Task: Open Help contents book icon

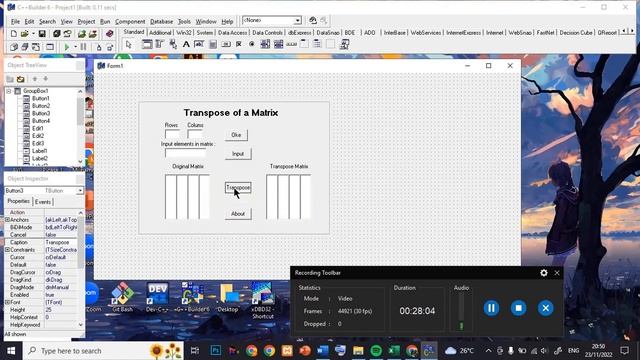Action: (109, 33)
